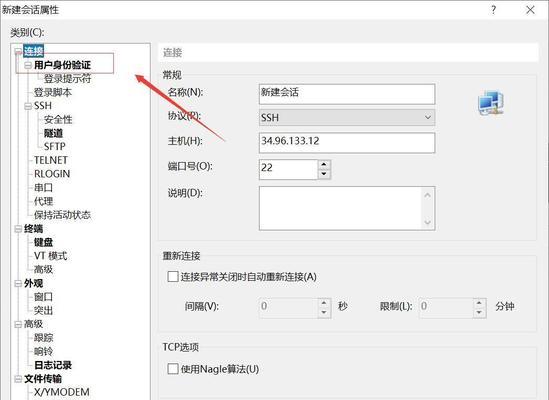
Task: Click the network computers session icon
Action: coord(491,103)
